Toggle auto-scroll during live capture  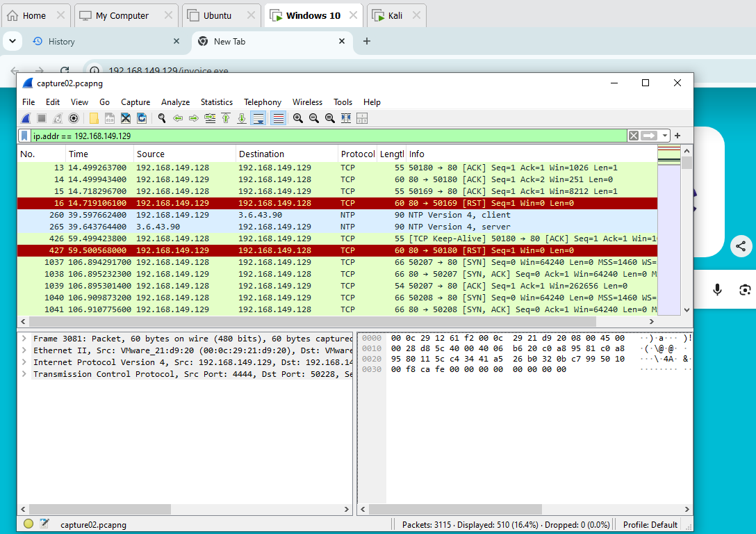pos(258,118)
